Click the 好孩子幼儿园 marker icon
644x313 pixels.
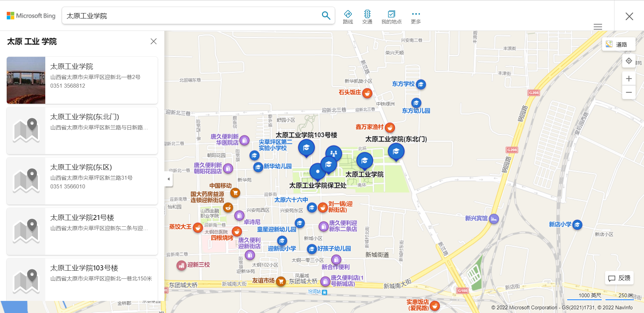click(312, 249)
